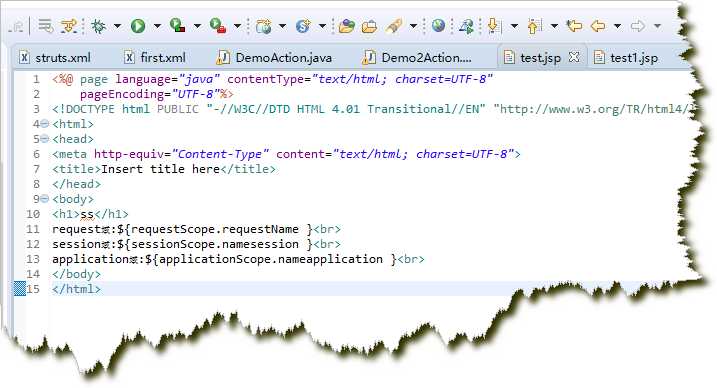Switch to the test1.jsp tab
The height and width of the screenshot is (388, 717).
(x=626, y=58)
